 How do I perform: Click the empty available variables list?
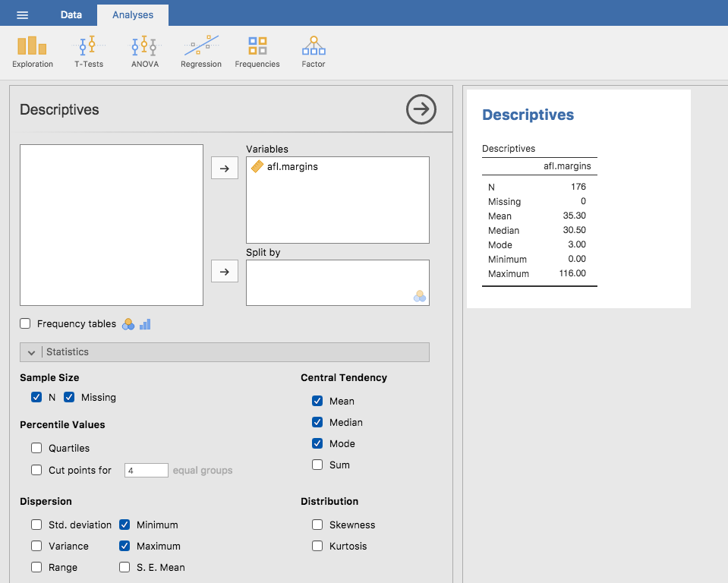[112, 225]
